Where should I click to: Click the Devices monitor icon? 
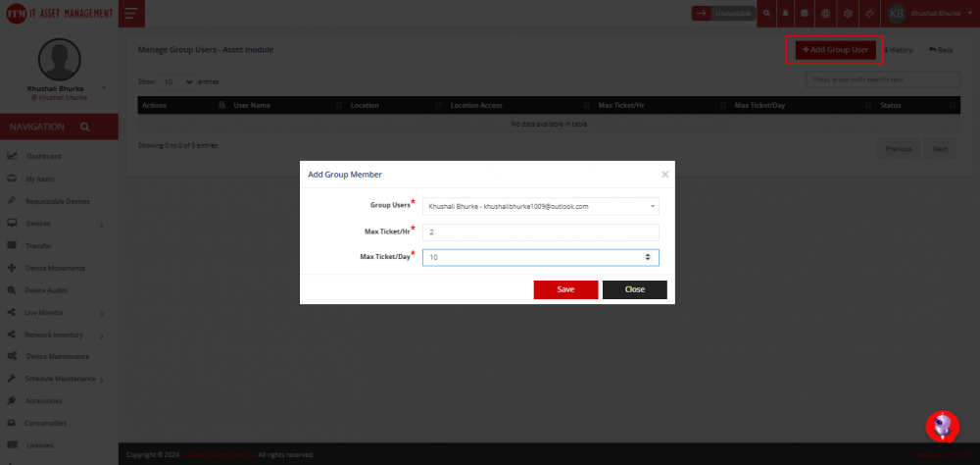pyautogui.click(x=12, y=224)
